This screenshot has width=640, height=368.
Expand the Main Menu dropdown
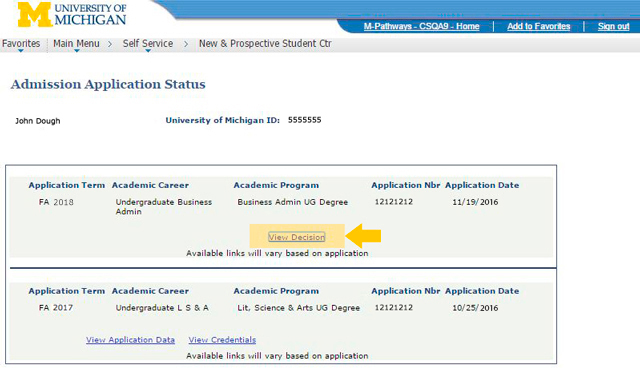(x=76, y=44)
